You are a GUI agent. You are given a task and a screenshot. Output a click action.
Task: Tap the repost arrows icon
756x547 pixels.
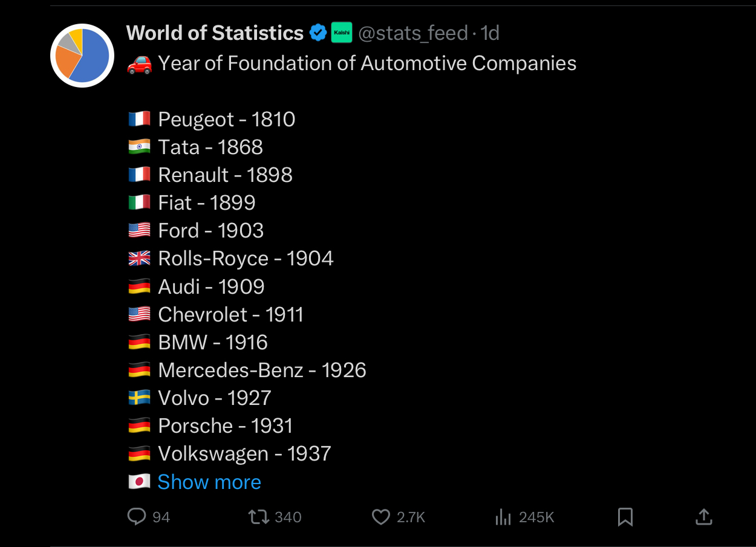259,517
